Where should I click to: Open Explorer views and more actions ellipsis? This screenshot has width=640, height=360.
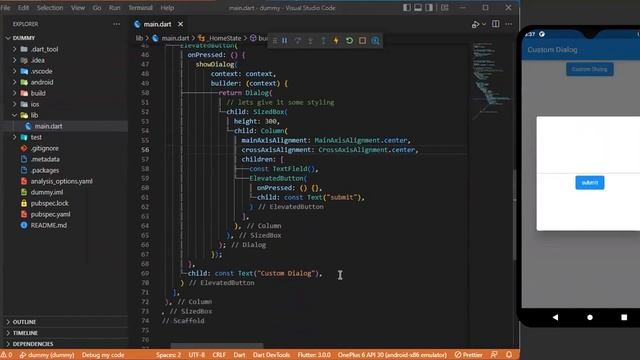pos(117,24)
